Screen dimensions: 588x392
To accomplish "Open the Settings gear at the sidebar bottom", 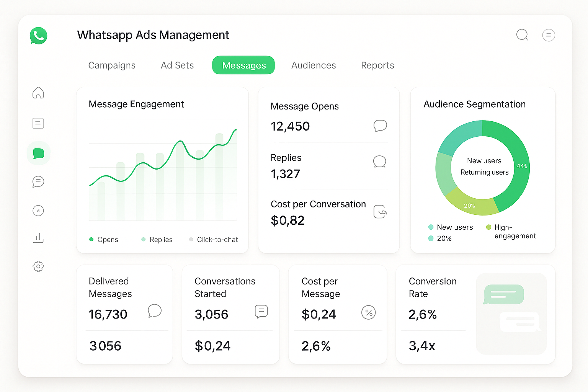I will click(38, 266).
